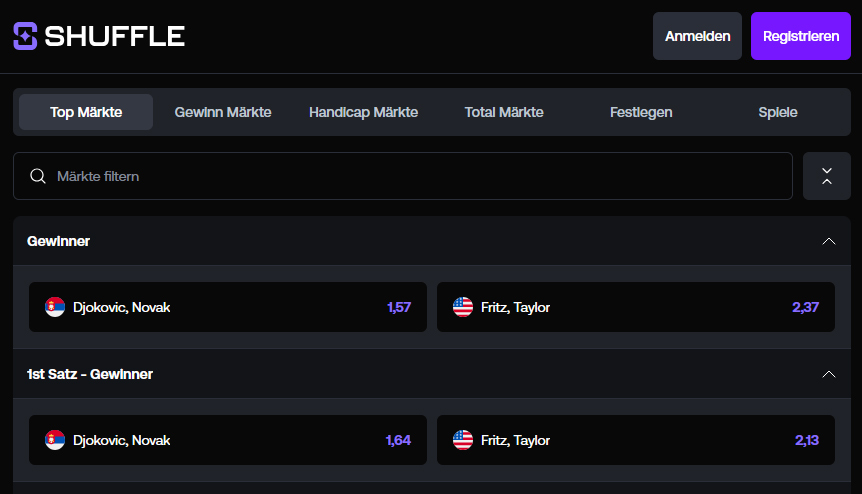Screen dimensions: 862x494
Task: Focus the Märkte filtern search field
Action: tap(403, 176)
